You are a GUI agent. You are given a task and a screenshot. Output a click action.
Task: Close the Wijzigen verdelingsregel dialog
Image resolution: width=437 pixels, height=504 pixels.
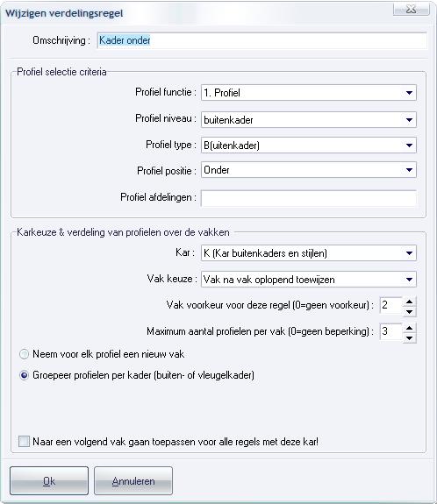[x=411, y=10]
